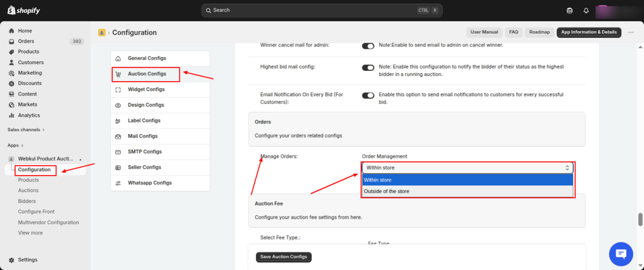Click the Analytics bar chart icon
Screen dimensions: 644x270
coord(11,116)
